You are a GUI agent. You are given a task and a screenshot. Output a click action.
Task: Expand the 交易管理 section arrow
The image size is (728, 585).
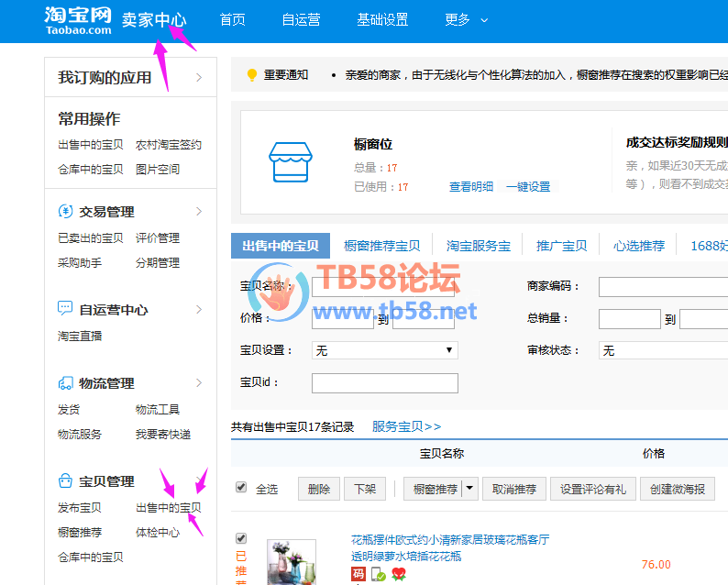[x=199, y=211]
